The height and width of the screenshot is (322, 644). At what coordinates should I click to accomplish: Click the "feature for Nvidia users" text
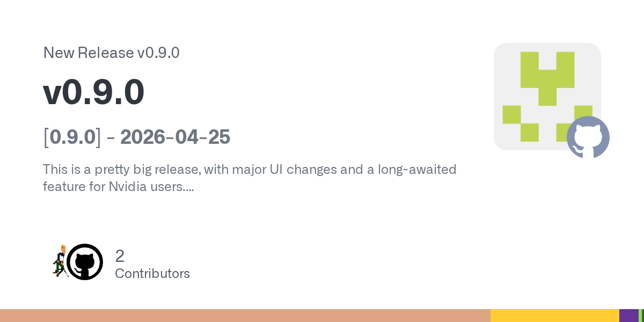pos(113,187)
